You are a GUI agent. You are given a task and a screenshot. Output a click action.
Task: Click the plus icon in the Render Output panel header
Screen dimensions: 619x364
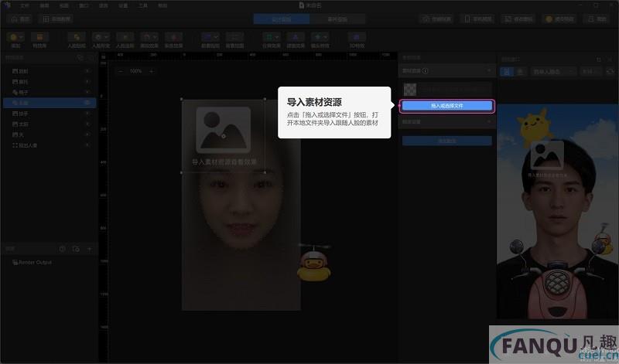[89, 249]
